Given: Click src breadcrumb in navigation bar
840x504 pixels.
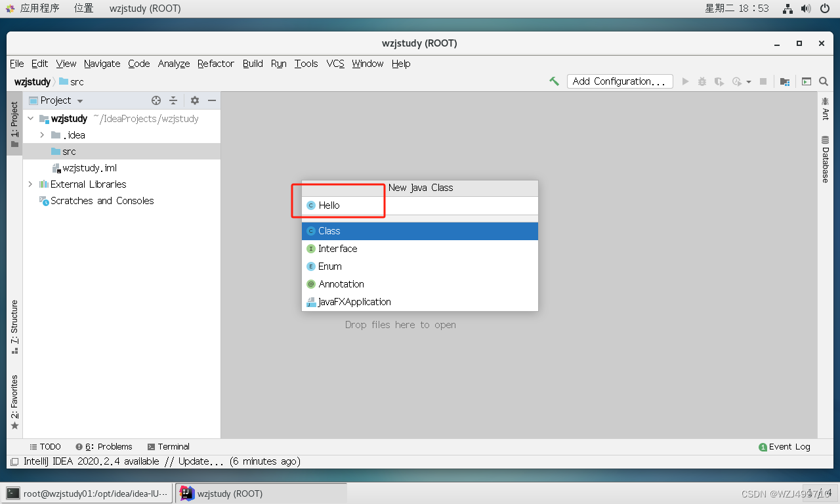Looking at the screenshot, I should [x=72, y=82].
